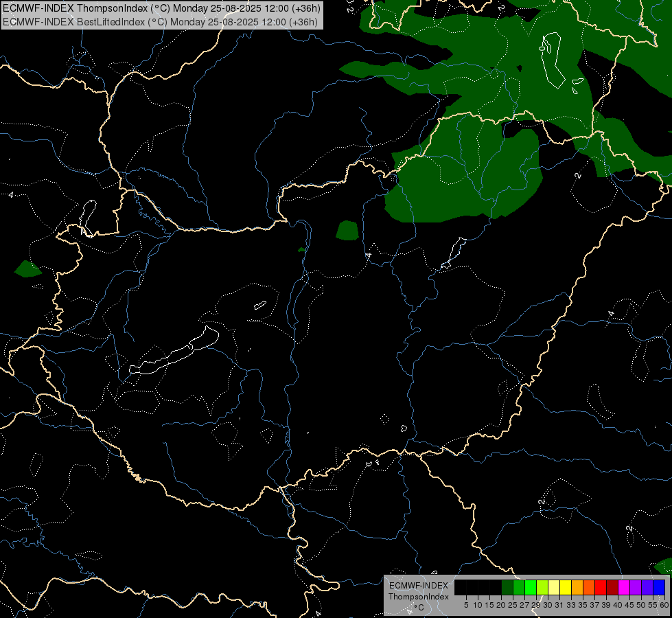Select the indigo 50–55 legend swatch
This screenshot has width=672, height=618.
tap(647, 587)
